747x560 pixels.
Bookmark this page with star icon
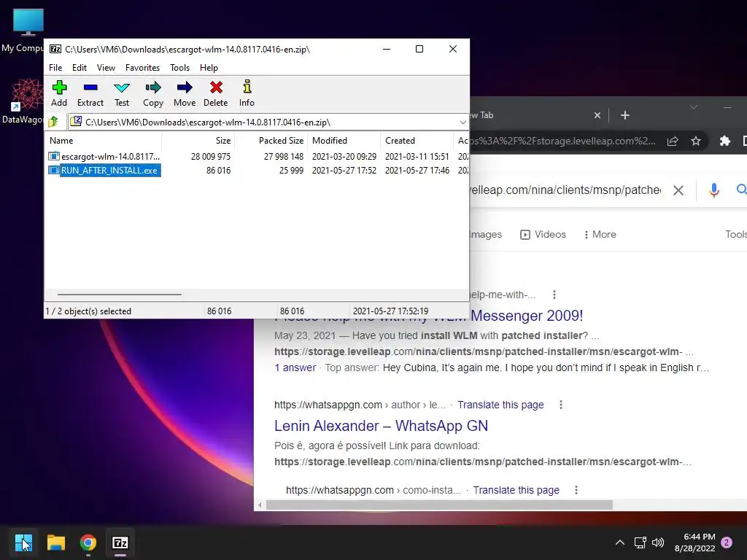696,141
